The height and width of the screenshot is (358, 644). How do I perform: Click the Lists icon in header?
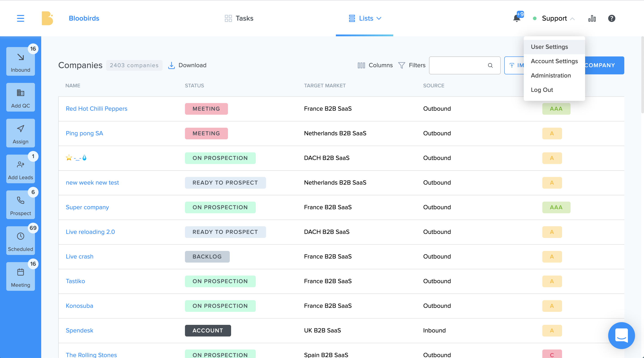point(352,18)
